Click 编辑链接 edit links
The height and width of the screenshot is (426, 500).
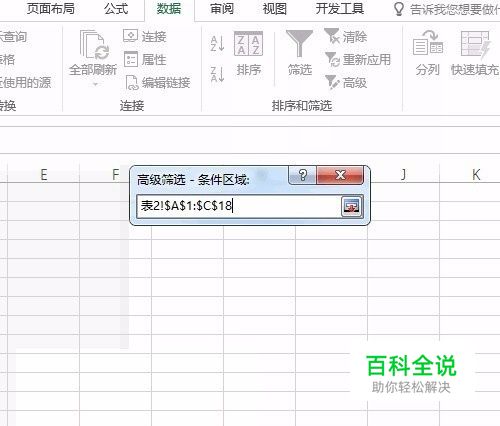[x=158, y=83]
